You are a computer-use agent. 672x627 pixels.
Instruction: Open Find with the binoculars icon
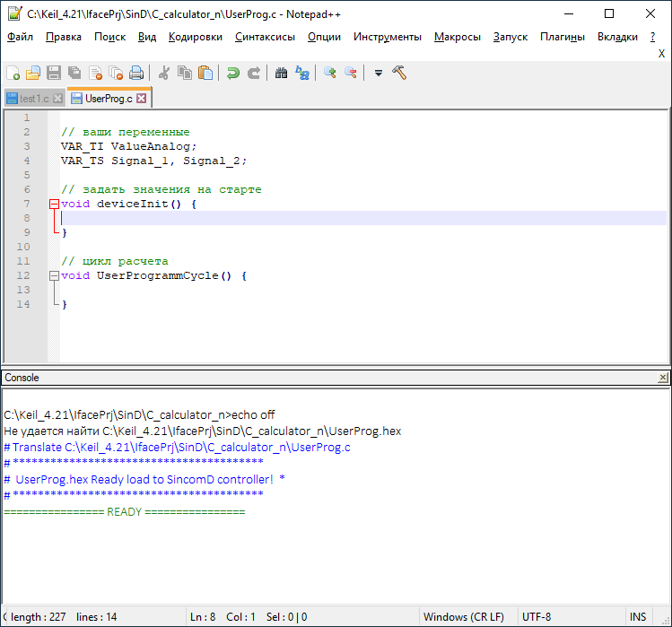281,74
